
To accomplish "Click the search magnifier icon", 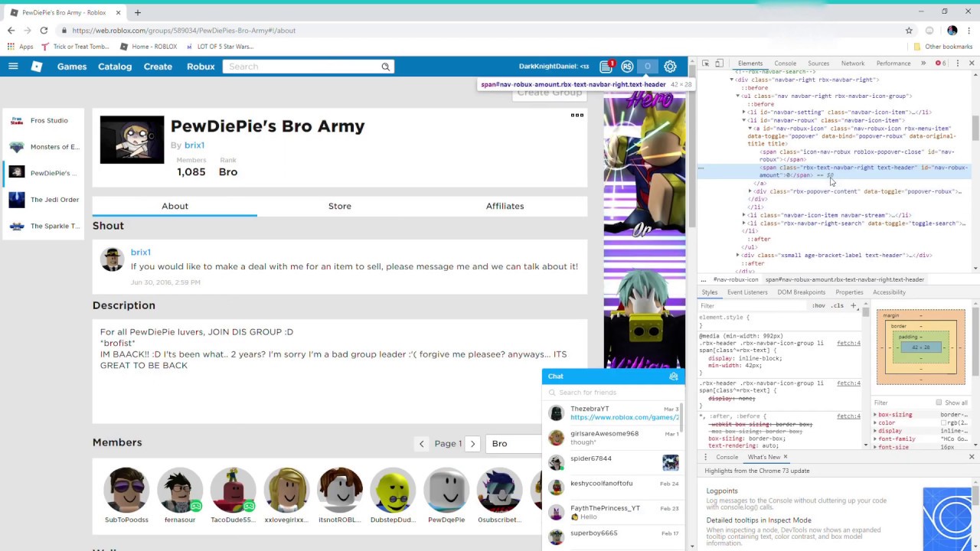I will pyautogui.click(x=386, y=67).
